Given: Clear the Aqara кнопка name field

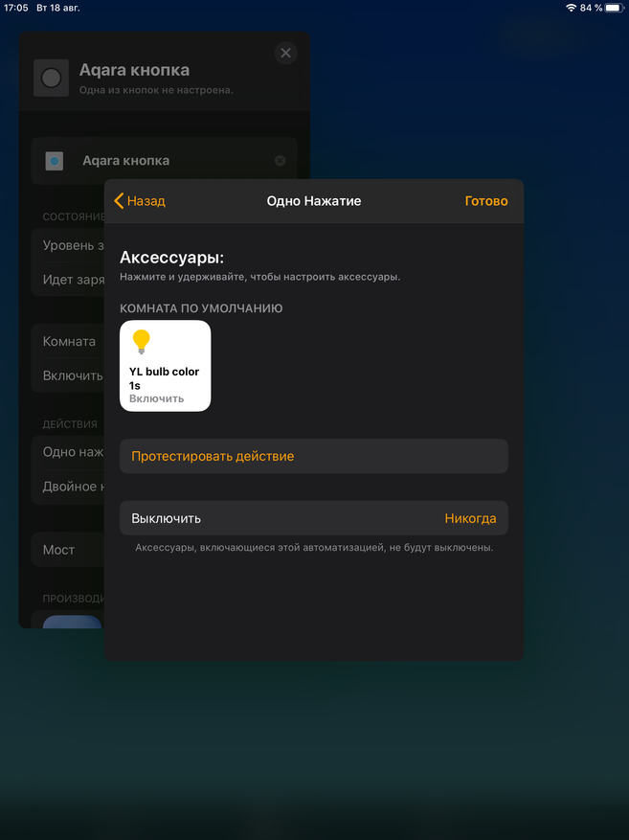Looking at the screenshot, I should [280, 161].
